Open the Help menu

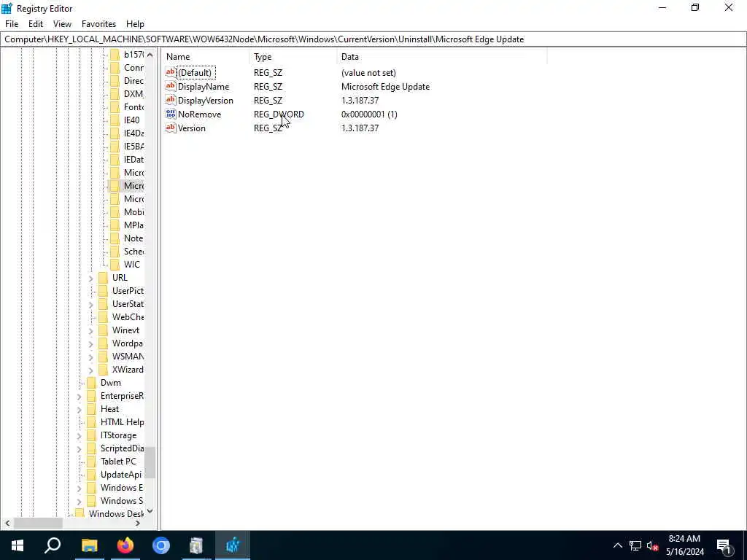(135, 24)
